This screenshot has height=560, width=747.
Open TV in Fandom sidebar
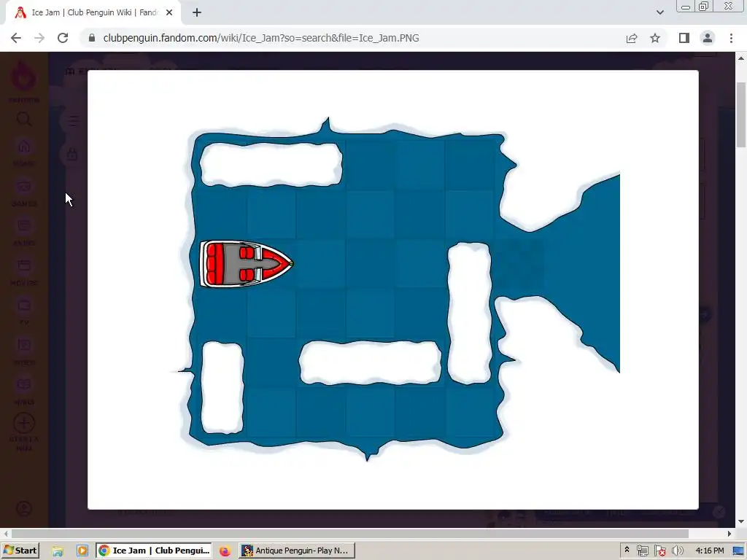click(x=24, y=311)
